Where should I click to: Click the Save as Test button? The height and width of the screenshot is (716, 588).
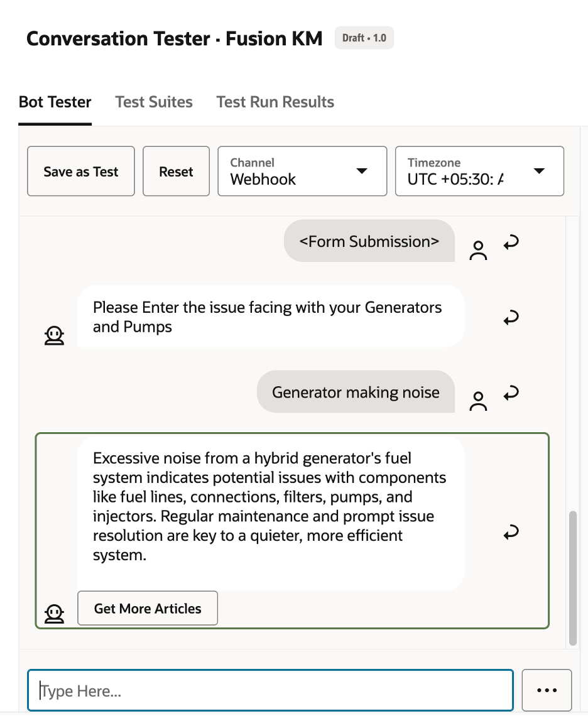click(81, 171)
